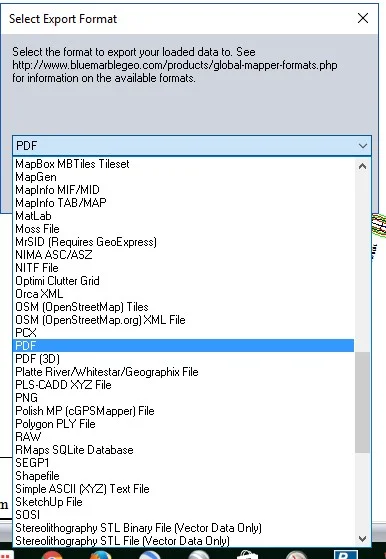Click the format list scroll-up arrow
This screenshot has height=559, width=386.
coord(362,166)
